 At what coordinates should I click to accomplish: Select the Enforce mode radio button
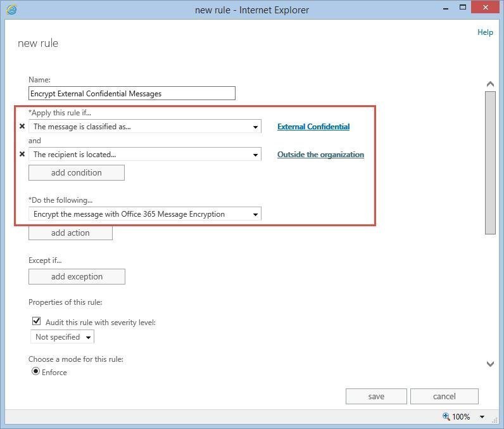coord(35,371)
